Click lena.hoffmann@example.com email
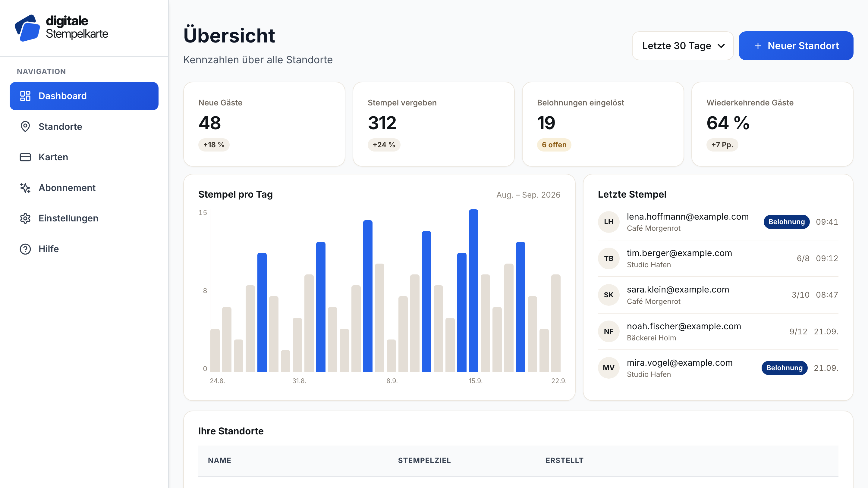 688,217
